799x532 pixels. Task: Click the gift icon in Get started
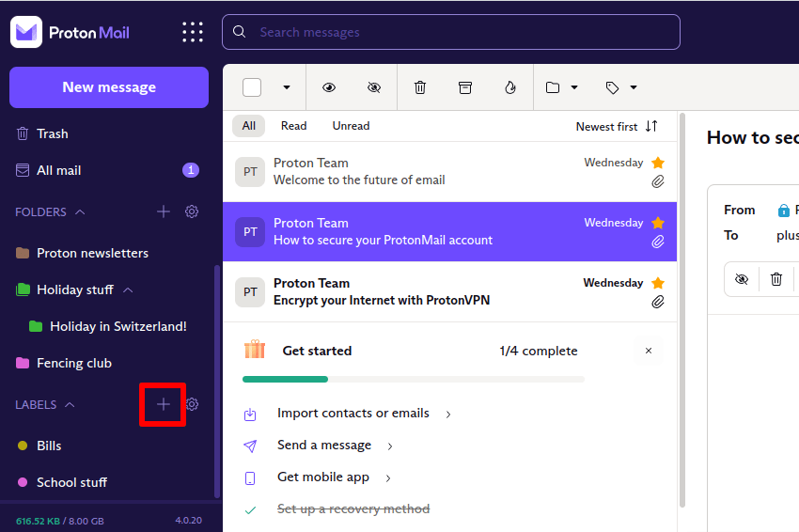click(255, 350)
